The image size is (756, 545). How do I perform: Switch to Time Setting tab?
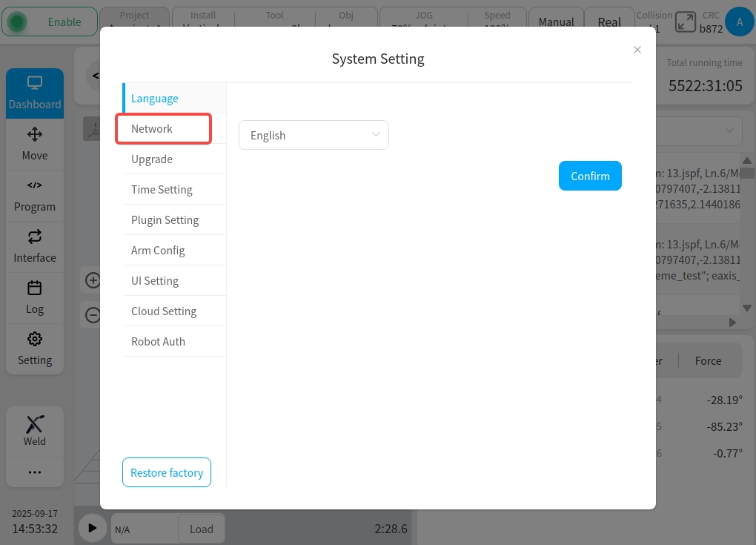[x=162, y=189]
